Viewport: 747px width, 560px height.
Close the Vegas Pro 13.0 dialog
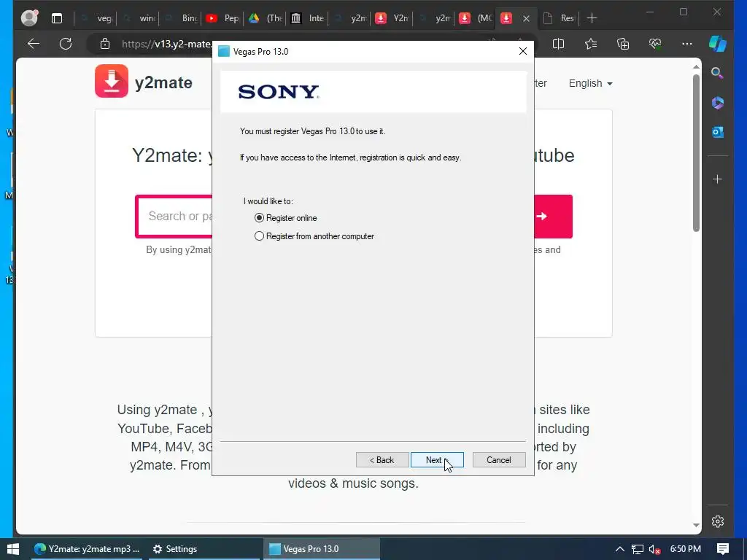tap(522, 52)
